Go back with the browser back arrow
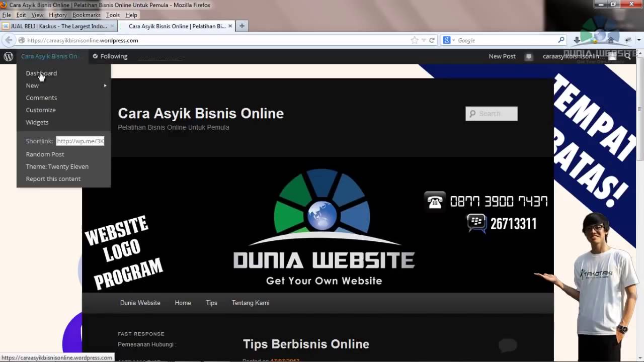644x362 pixels. click(9, 40)
